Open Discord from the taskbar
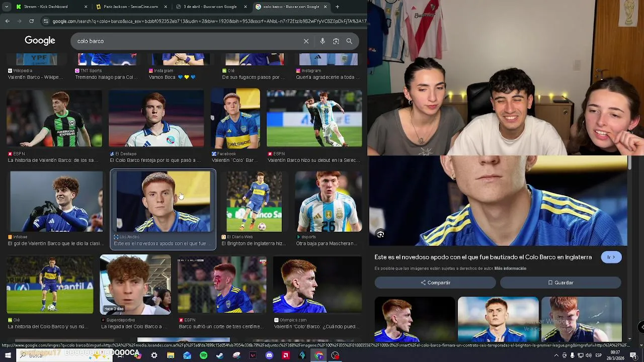Viewport: 644px width, 362px height. (269, 355)
